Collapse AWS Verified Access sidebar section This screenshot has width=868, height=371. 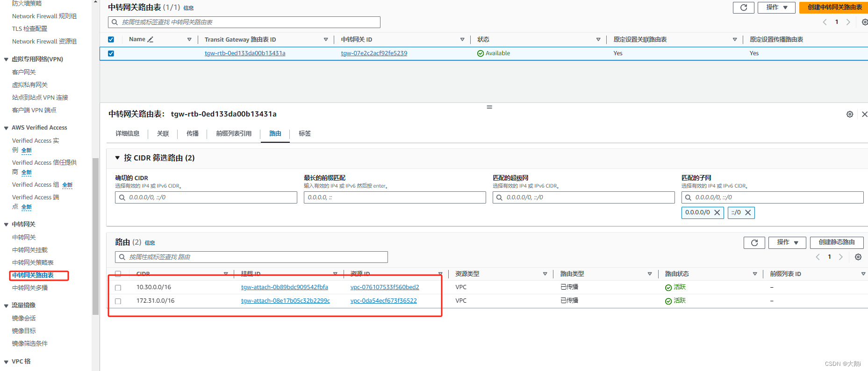6,128
